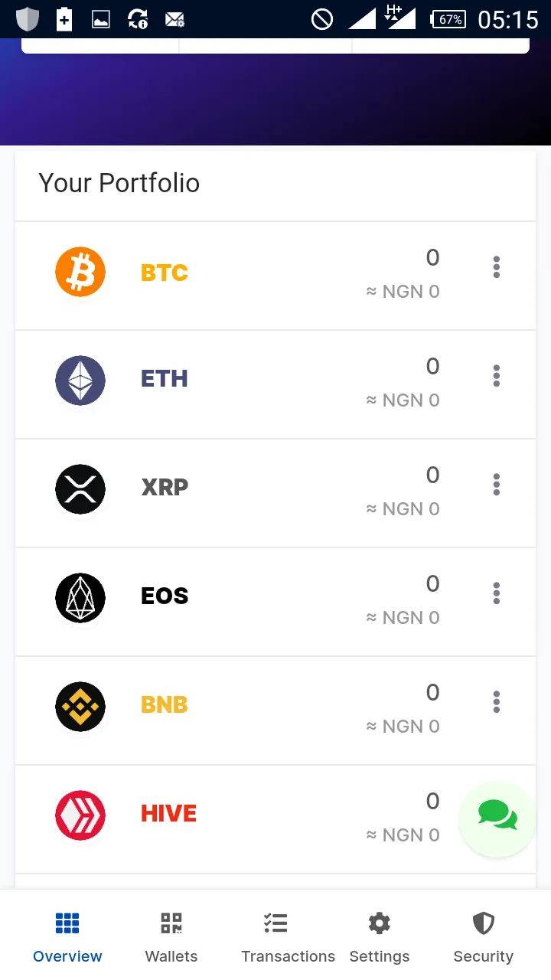Tap the Binance BNB logo
The height and width of the screenshot is (980, 551).
(80, 707)
